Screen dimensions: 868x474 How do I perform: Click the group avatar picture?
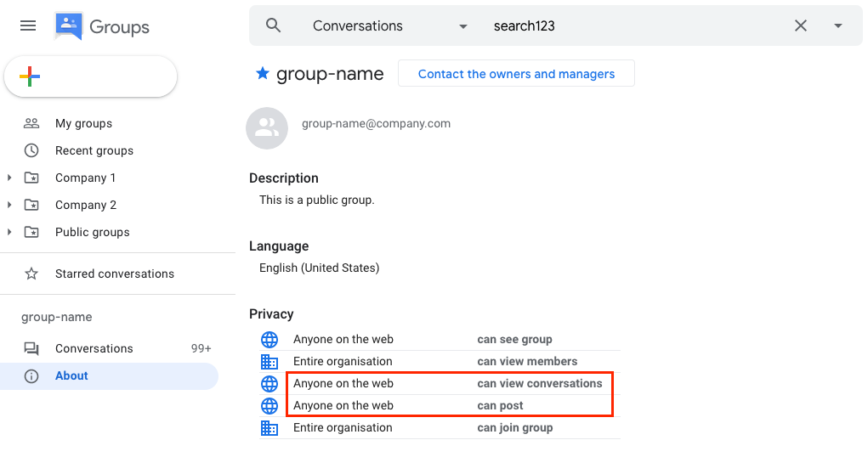pyautogui.click(x=267, y=128)
